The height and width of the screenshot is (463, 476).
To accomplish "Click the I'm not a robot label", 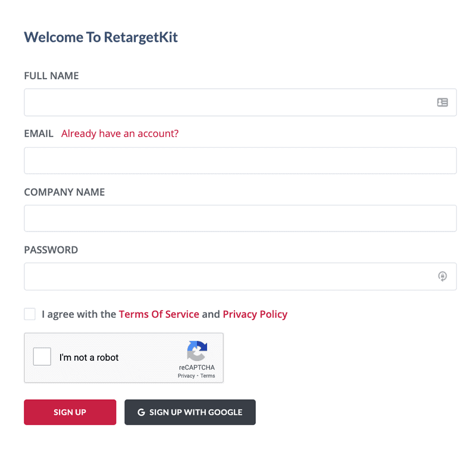I will (x=89, y=357).
